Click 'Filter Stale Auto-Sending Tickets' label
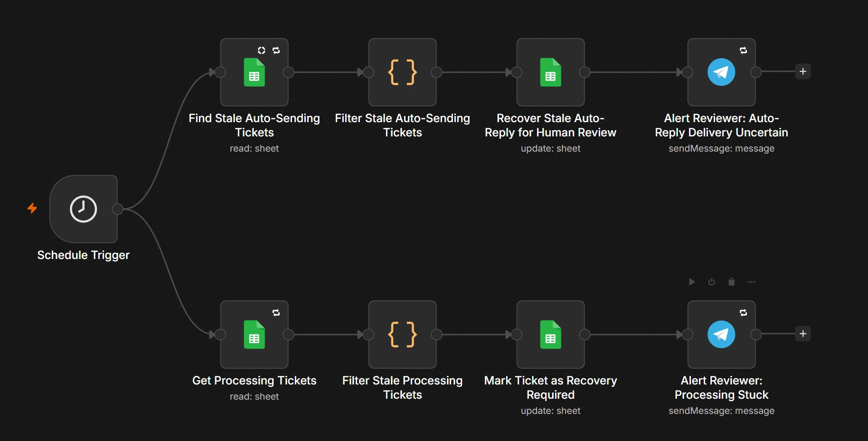 pos(403,125)
